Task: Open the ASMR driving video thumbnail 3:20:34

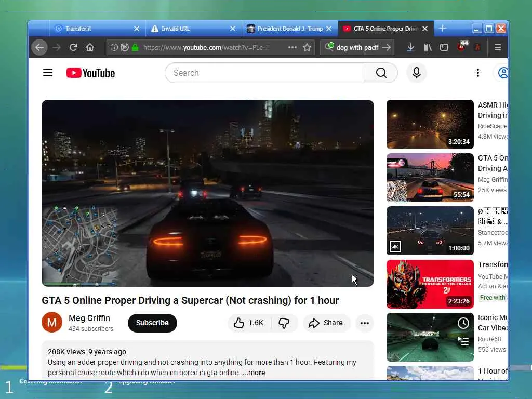Action: pos(430,124)
